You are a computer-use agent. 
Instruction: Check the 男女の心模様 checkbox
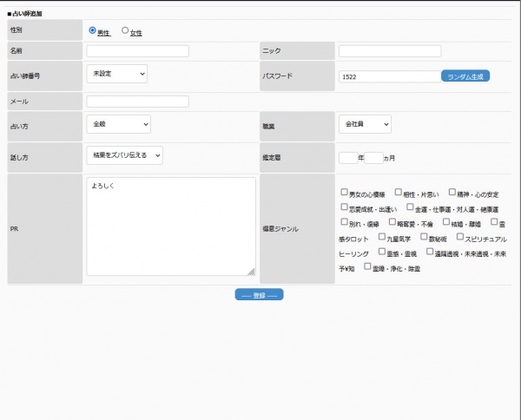345,193
